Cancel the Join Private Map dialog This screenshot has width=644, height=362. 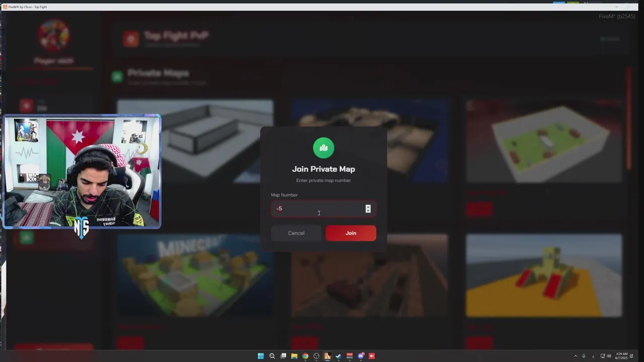coord(296,233)
